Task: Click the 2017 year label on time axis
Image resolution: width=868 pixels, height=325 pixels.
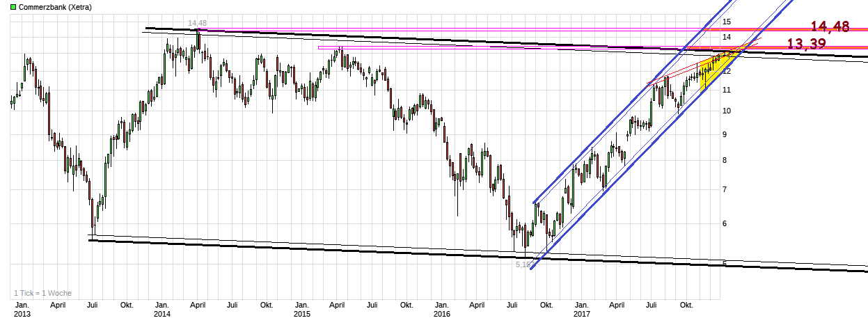Action: 582,314
